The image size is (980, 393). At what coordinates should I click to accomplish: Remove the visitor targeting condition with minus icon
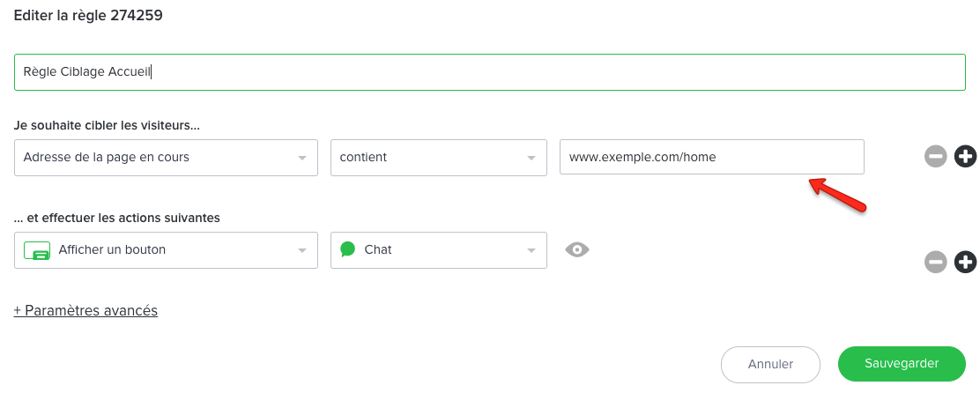tap(936, 157)
